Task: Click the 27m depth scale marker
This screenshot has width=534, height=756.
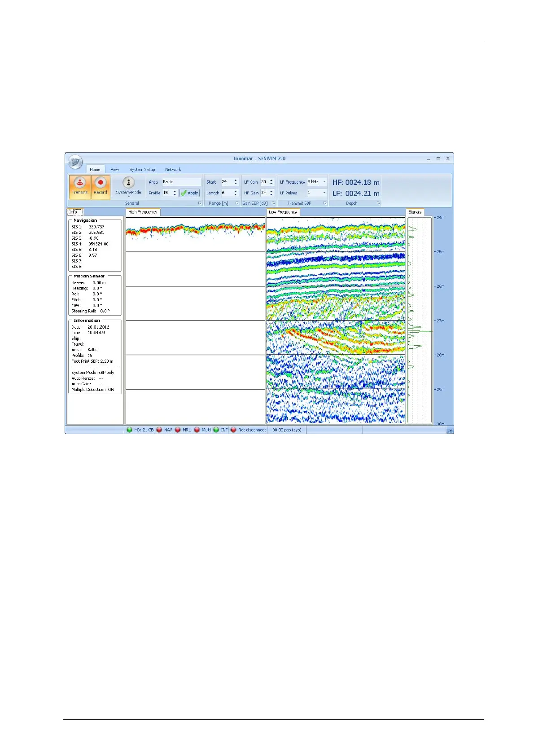Action: click(440, 321)
